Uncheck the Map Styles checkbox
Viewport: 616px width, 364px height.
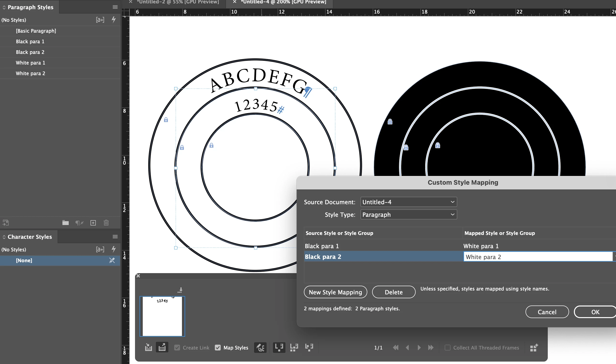point(218,348)
